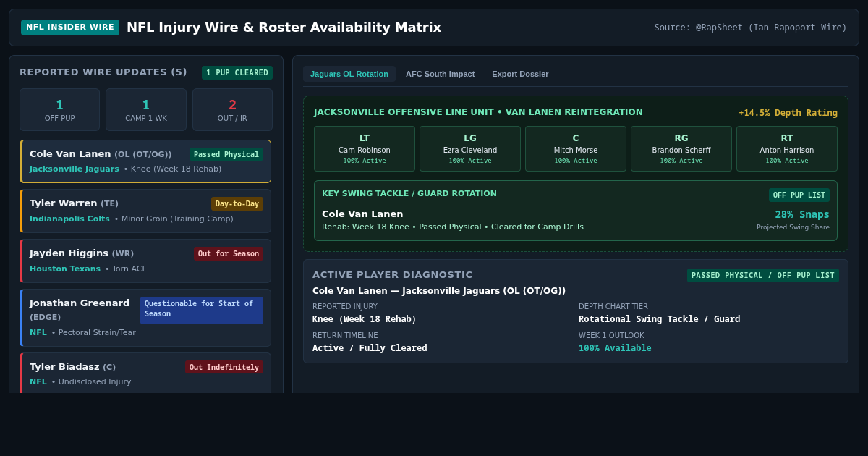Open the AFC South Impact tab
This screenshot has height=456, width=868.
(440, 74)
